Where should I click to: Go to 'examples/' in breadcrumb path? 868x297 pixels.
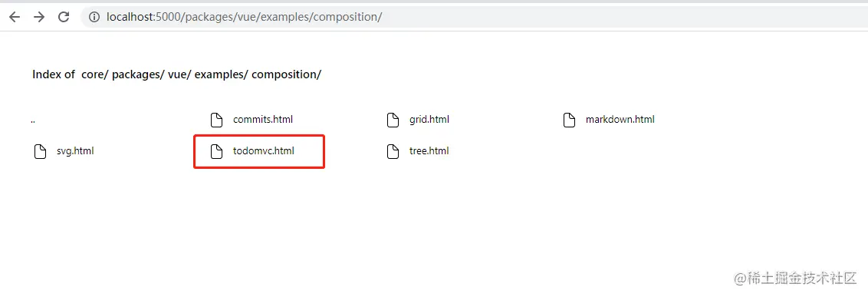click(222, 74)
